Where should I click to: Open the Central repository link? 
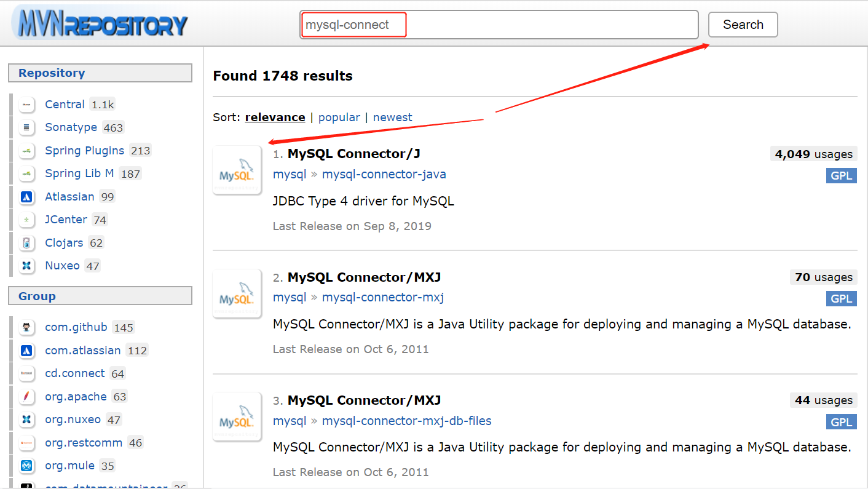pos(65,105)
